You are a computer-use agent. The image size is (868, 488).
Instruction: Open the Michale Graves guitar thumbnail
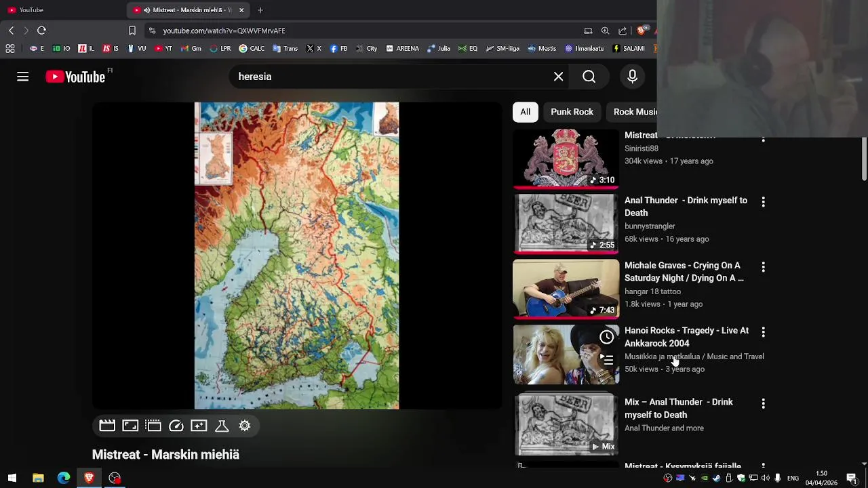(x=566, y=289)
